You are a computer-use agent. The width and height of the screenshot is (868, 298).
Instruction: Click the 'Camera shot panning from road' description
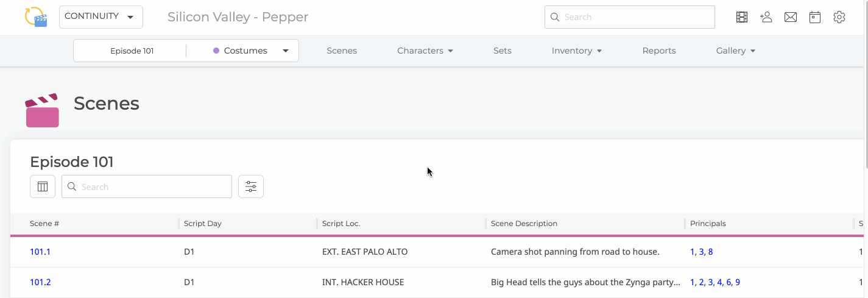point(575,252)
